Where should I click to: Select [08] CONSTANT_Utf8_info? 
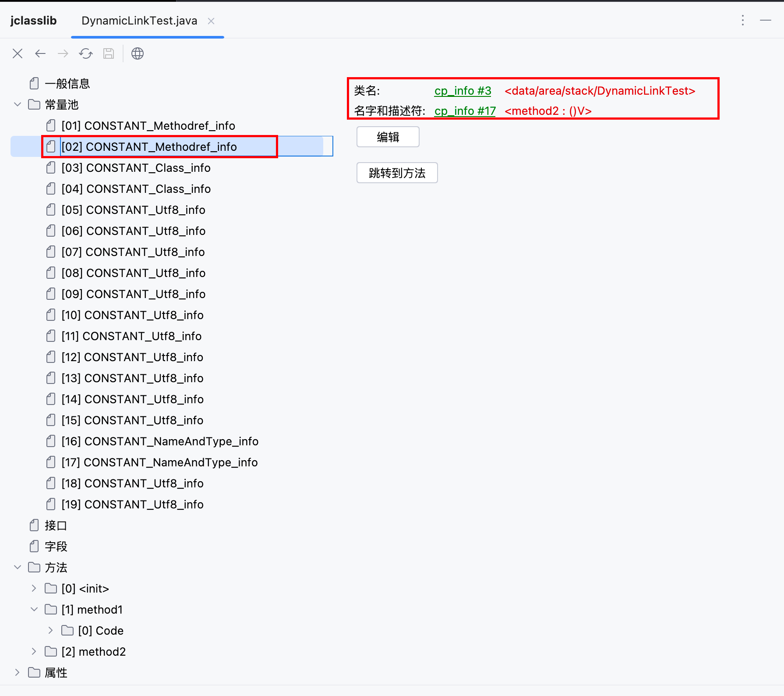pos(134,273)
